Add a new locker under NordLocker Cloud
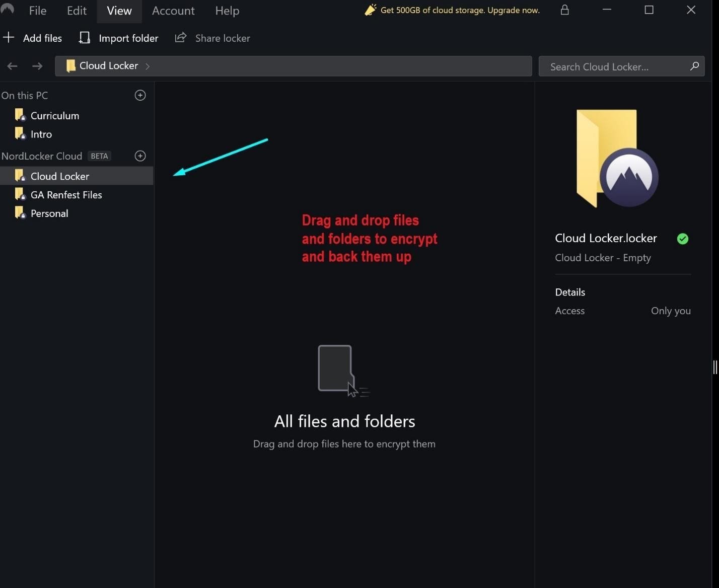The height and width of the screenshot is (588, 719). [x=140, y=156]
